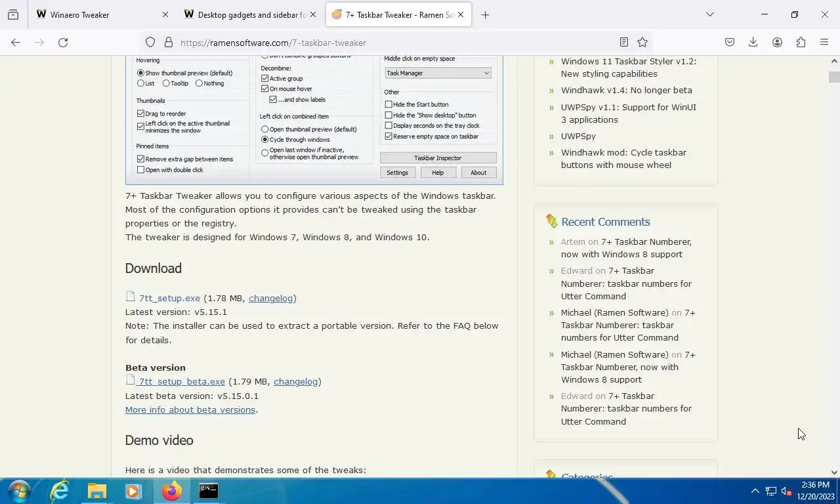
Task: Select the 7+ Taskbar Tweaker tab
Action: pyautogui.click(x=398, y=14)
